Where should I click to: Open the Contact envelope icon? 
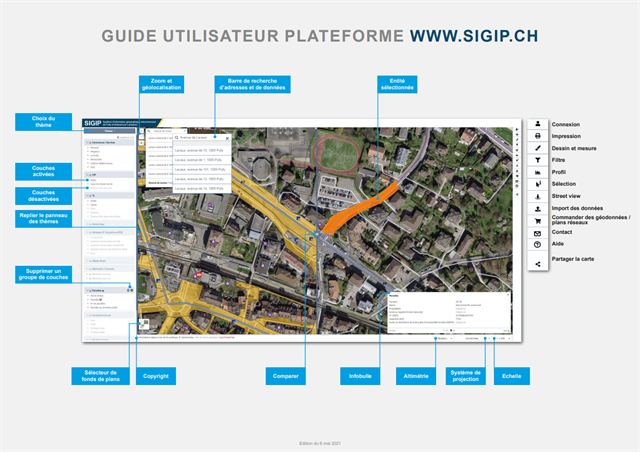[538, 233]
